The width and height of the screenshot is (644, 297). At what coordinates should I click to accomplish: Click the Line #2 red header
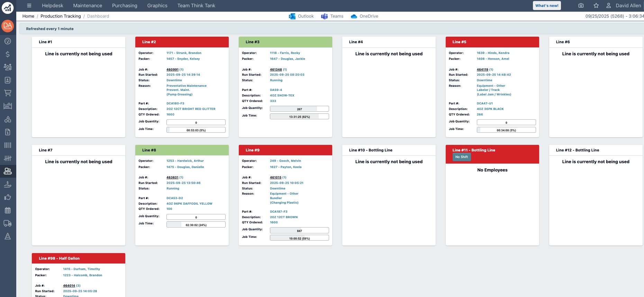tap(182, 42)
